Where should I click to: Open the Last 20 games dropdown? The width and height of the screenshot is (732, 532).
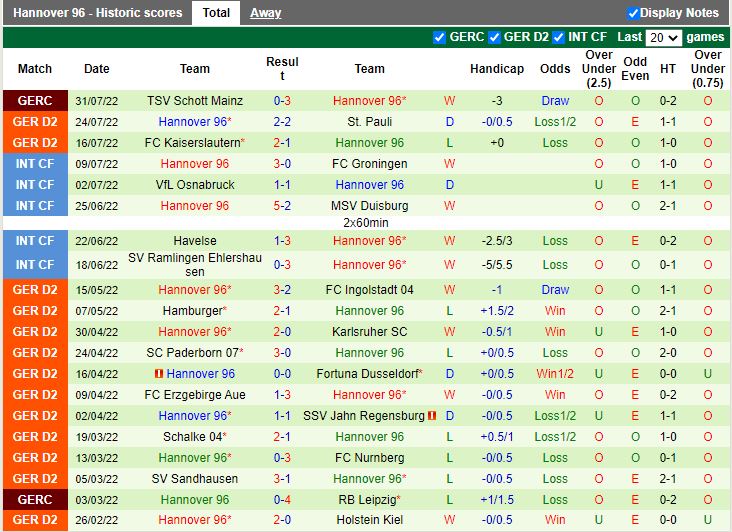coord(663,37)
